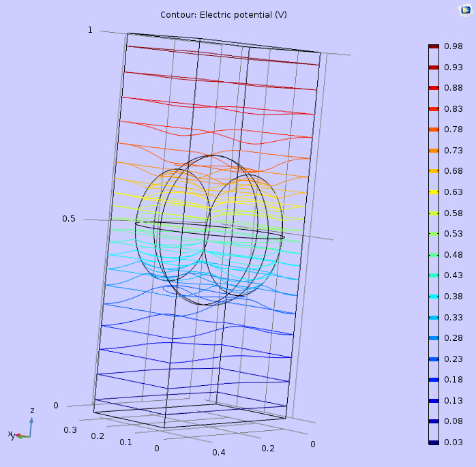
Task: Click the 0.3 tick label on bottom axis
Action: pos(70,430)
